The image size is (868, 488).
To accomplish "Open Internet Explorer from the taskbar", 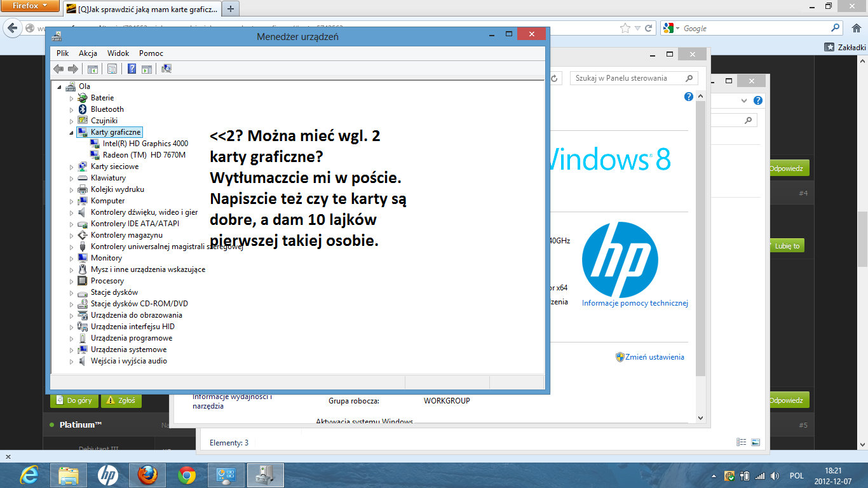I will (x=29, y=475).
